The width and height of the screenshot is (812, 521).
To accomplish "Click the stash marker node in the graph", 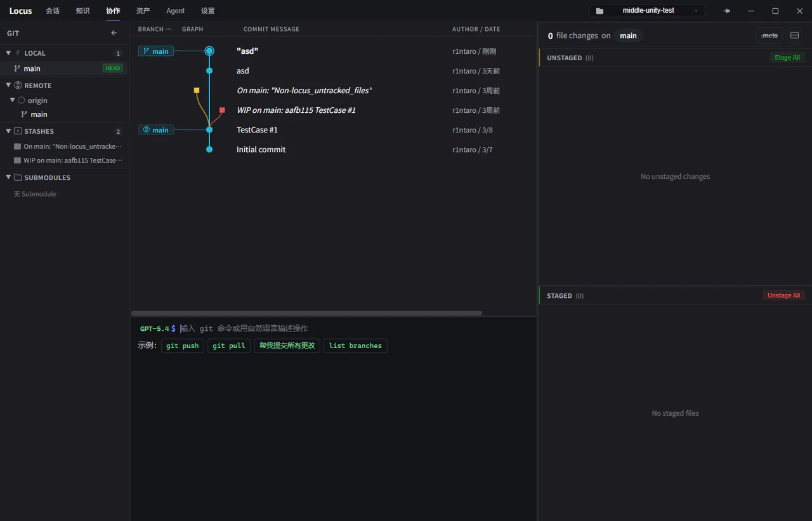I will coord(221,110).
